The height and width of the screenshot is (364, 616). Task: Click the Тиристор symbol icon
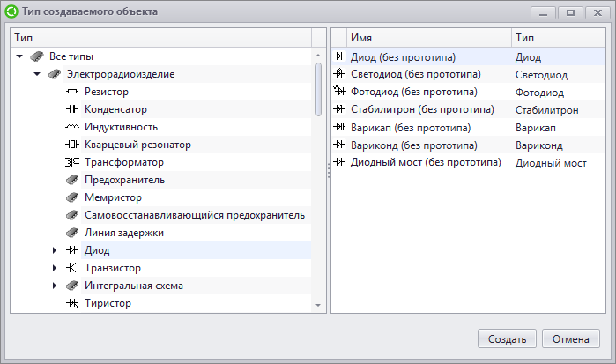[72, 303]
